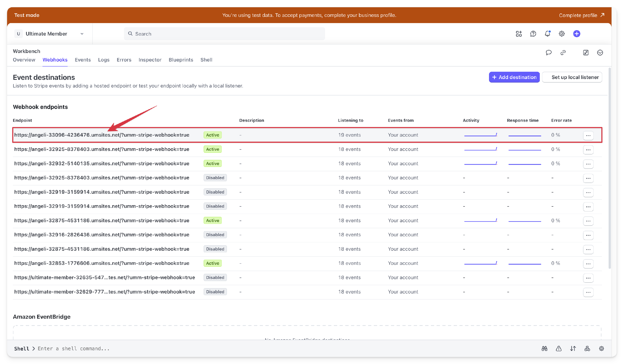Screen dimensions: 624x364
Task: Open more menu for active angeli-32875-4531186 endpoint
Action: pos(588,221)
